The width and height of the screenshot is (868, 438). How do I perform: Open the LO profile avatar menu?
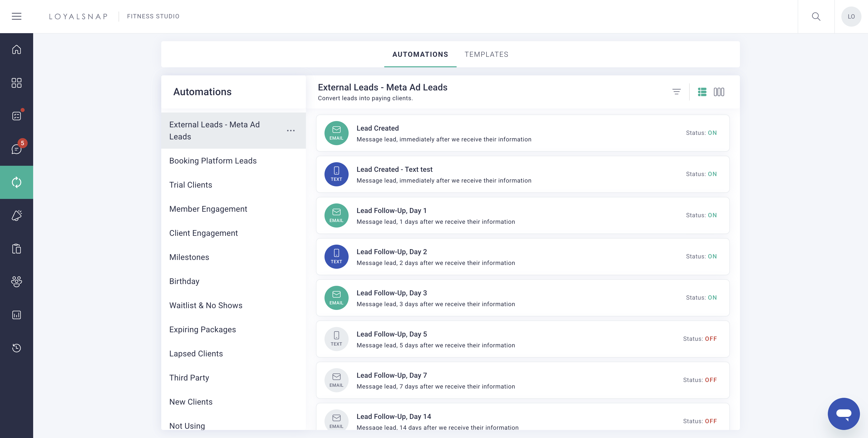pos(851,16)
